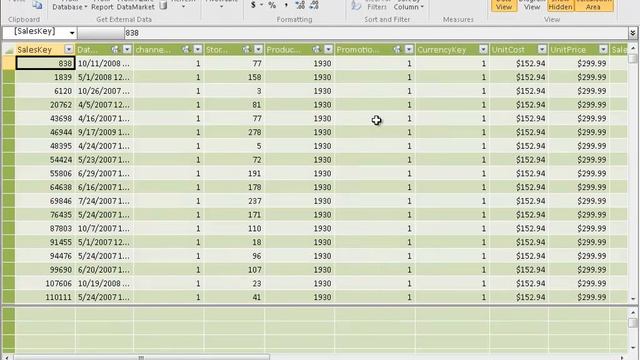
Task: Open the UnitPrice column filter dropdown
Action: [603, 49]
